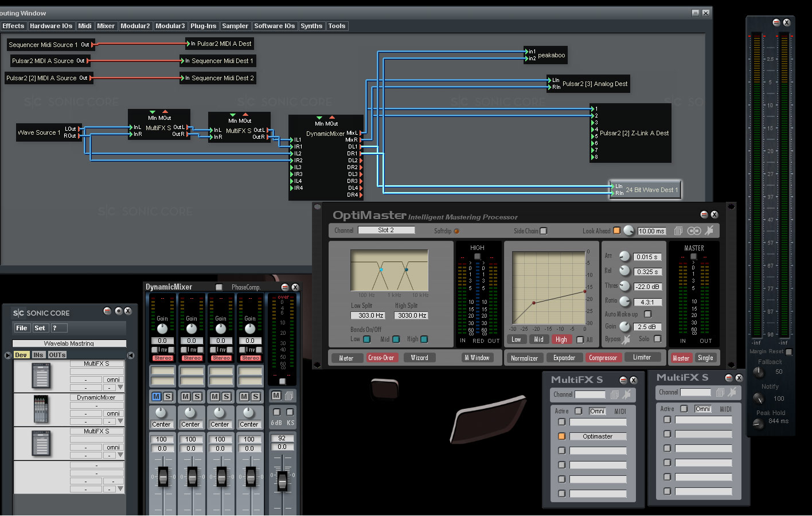This screenshot has width=812, height=516.
Task: Click the Wave Source 1 module in routing window
Action: tap(49, 132)
